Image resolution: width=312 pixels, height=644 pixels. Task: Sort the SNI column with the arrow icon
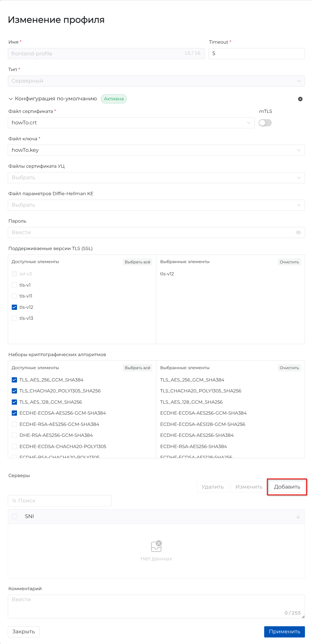298,517
